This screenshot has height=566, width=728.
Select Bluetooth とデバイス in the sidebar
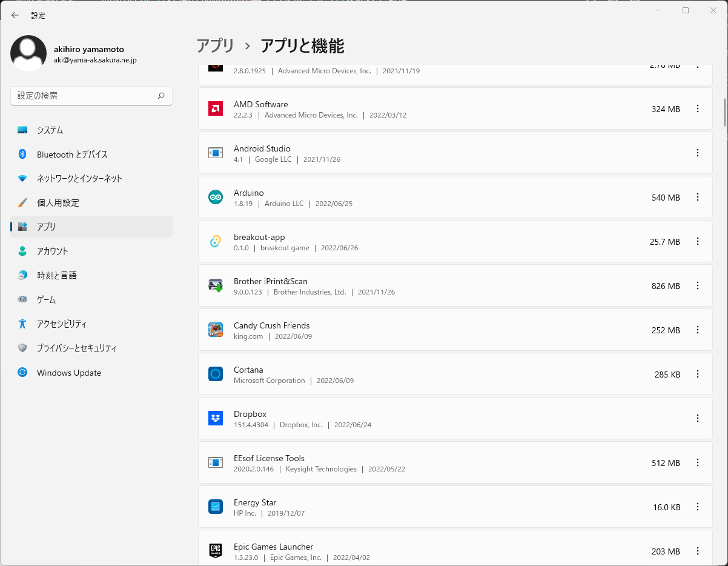(72, 155)
